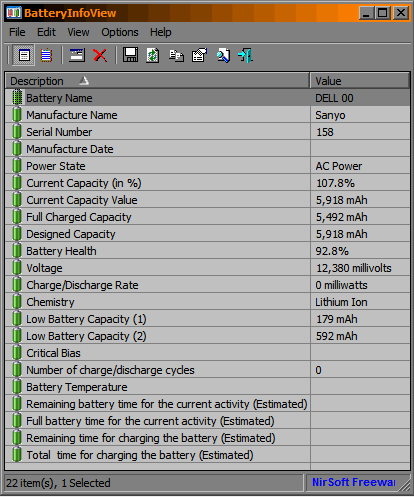Select the Manufacture Date row
The image size is (414, 497).
click(x=207, y=149)
